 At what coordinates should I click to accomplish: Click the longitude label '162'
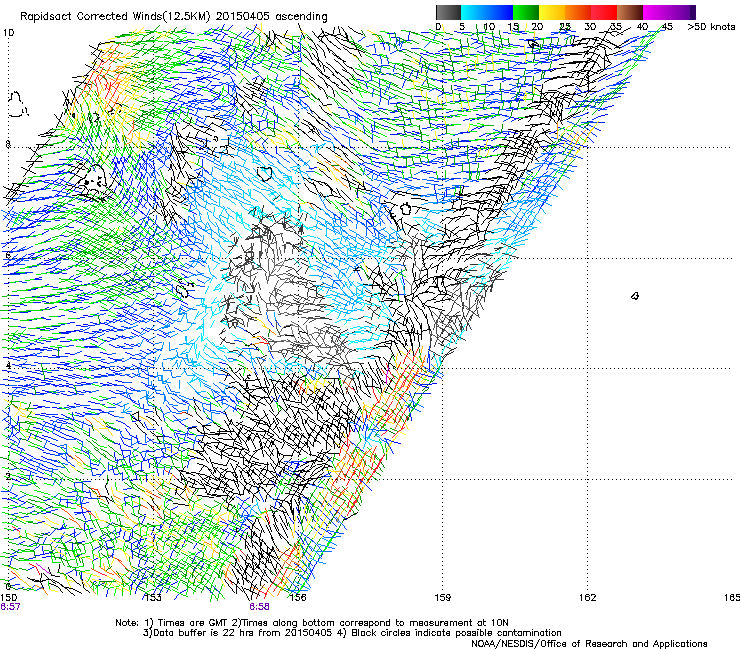(x=588, y=598)
